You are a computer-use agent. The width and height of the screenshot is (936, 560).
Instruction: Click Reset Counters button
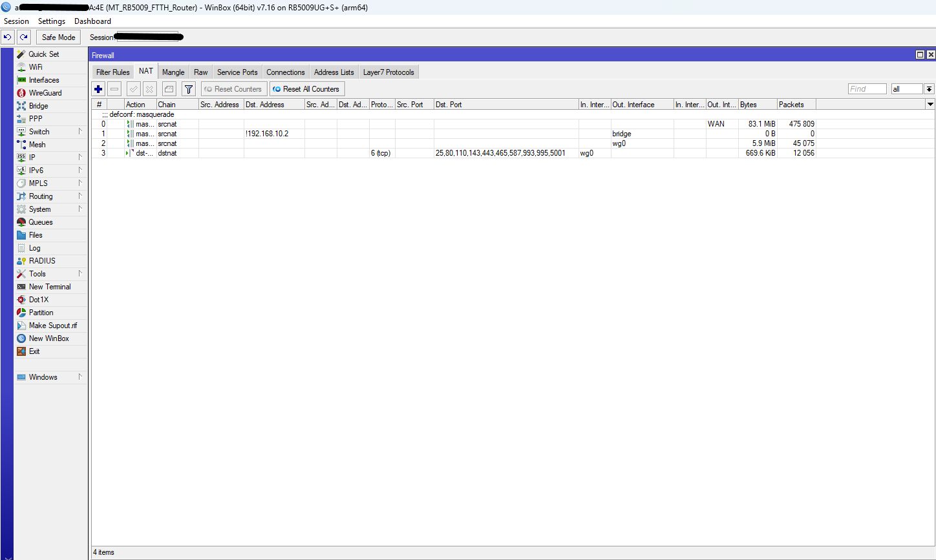(233, 89)
